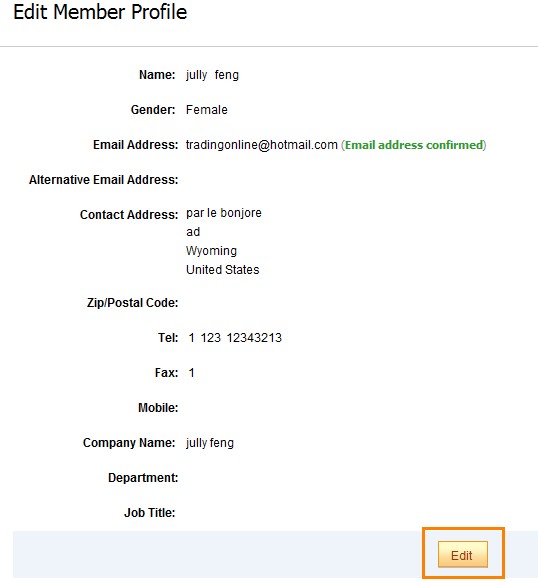Click the Zip/Postal Code label
Viewport: 538px width, 582px height.
133,303
